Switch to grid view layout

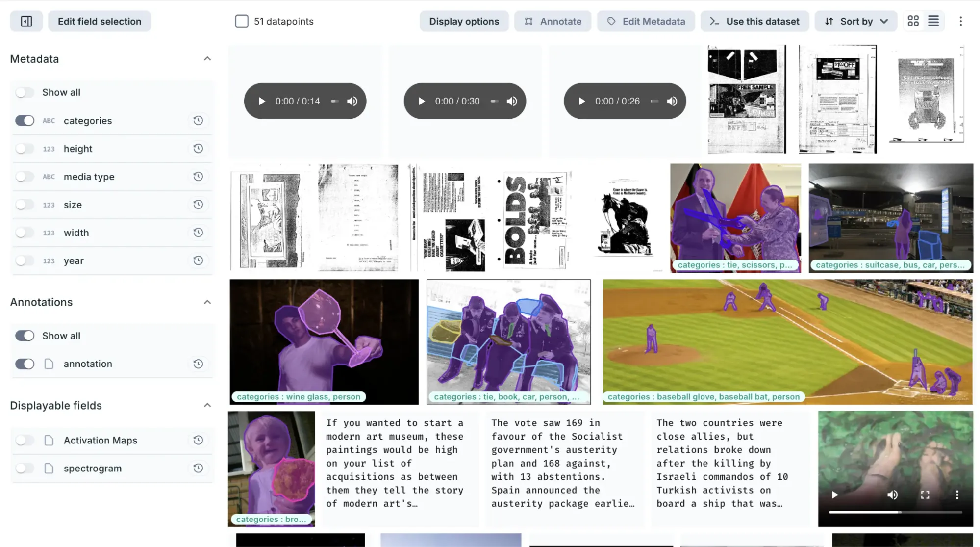pos(913,21)
